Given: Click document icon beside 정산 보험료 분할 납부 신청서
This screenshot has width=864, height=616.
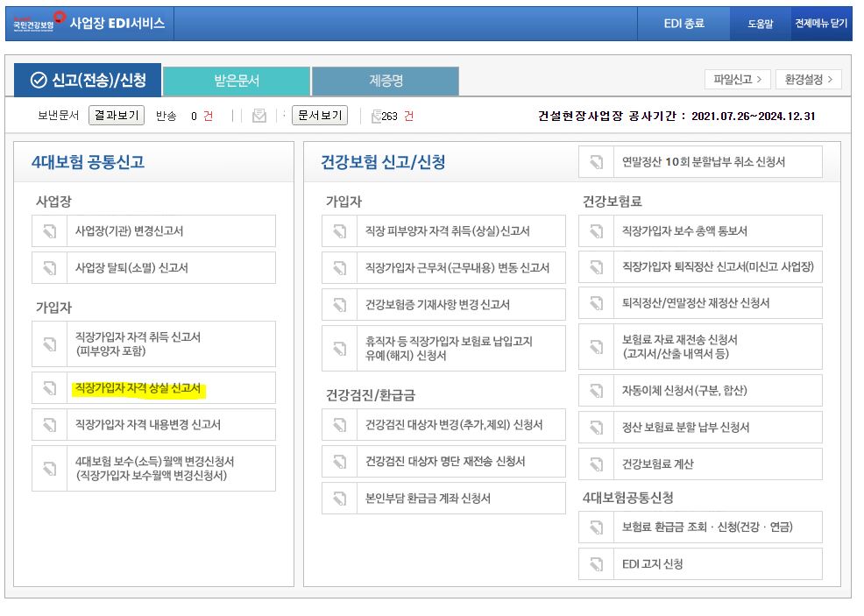Looking at the screenshot, I should tap(596, 428).
